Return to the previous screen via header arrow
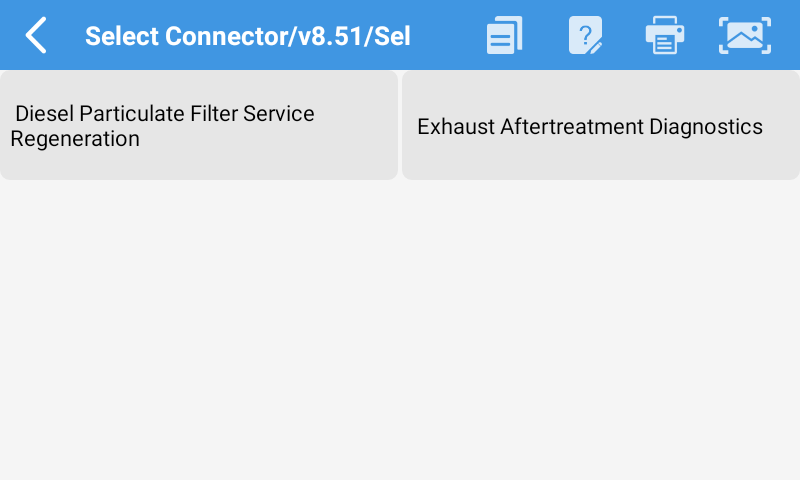This screenshot has height=480, width=800. pyautogui.click(x=36, y=36)
